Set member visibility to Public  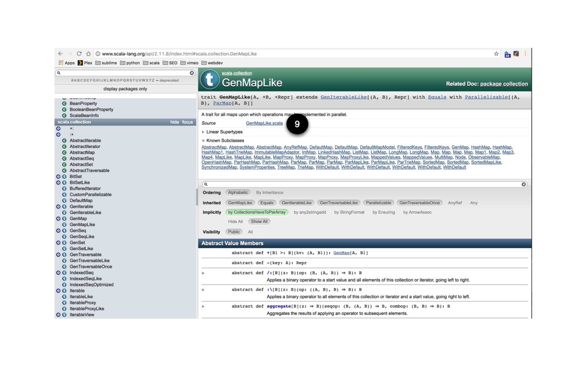click(234, 232)
